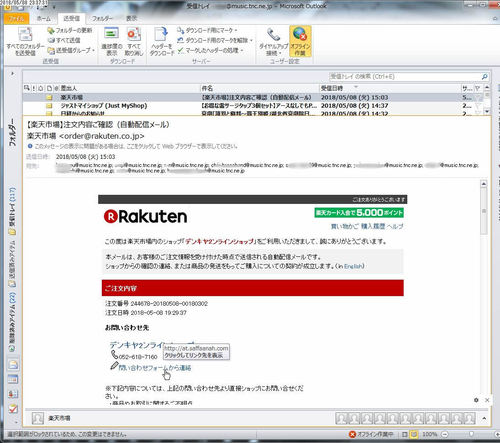Click the Tasks navigation icon
This screenshot has height=443, width=500.
[x=13, y=409]
